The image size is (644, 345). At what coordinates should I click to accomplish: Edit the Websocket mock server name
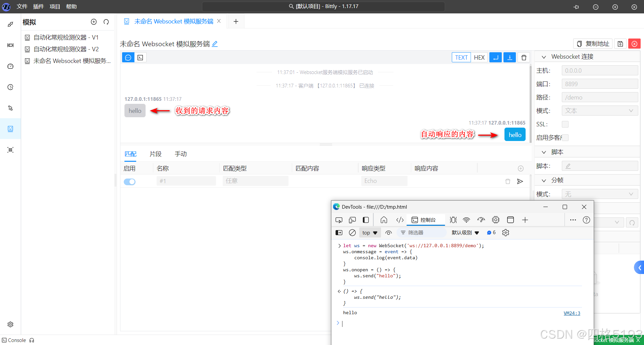point(215,44)
